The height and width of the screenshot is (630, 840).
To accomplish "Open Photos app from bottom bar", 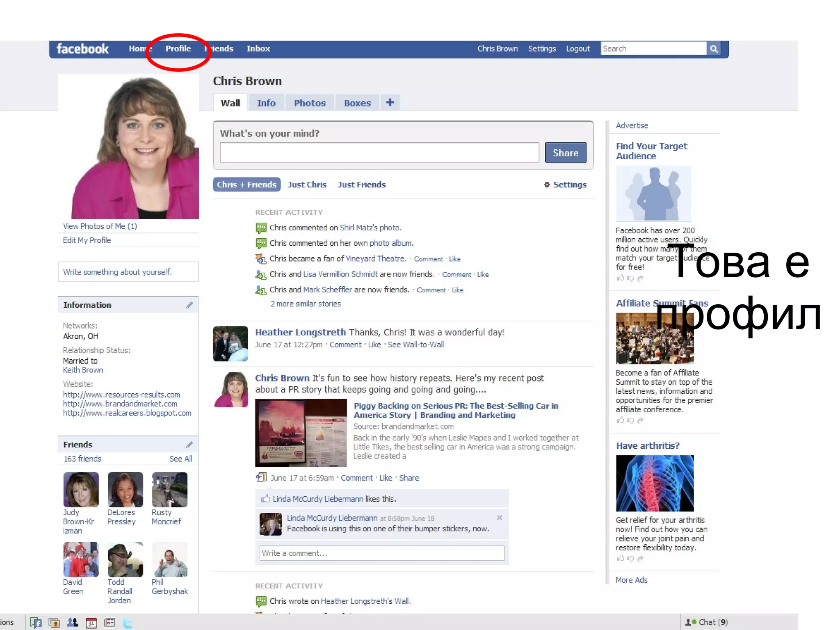I will pyautogui.click(x=54, y=623).
